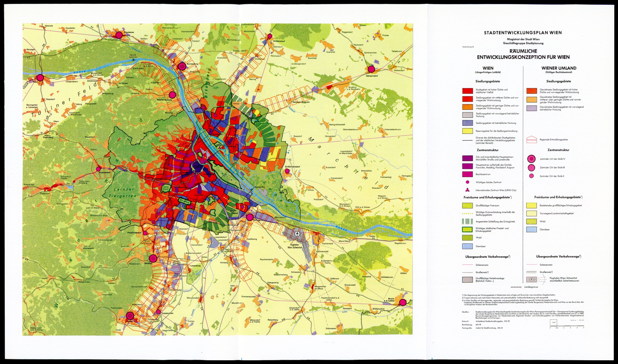The width and height of the screenshot is (618, 364).
Task: Click the pink circle marker at Stockerau
Action: 119,35
